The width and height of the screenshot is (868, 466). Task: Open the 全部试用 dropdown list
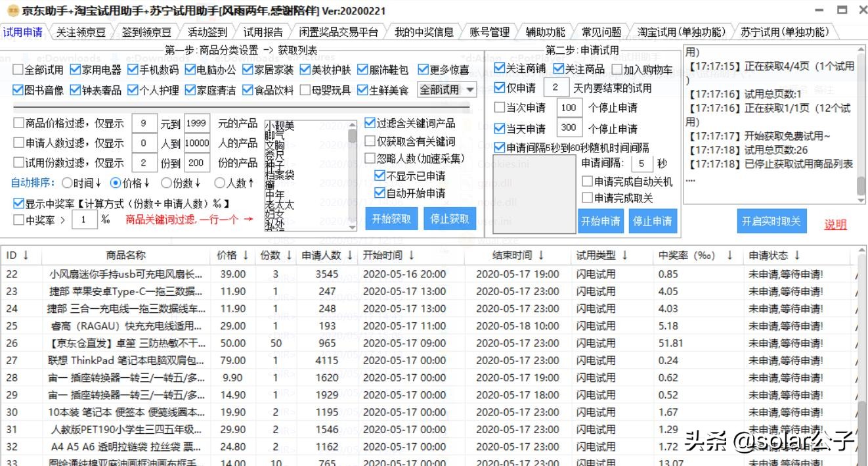pos(470,90)
